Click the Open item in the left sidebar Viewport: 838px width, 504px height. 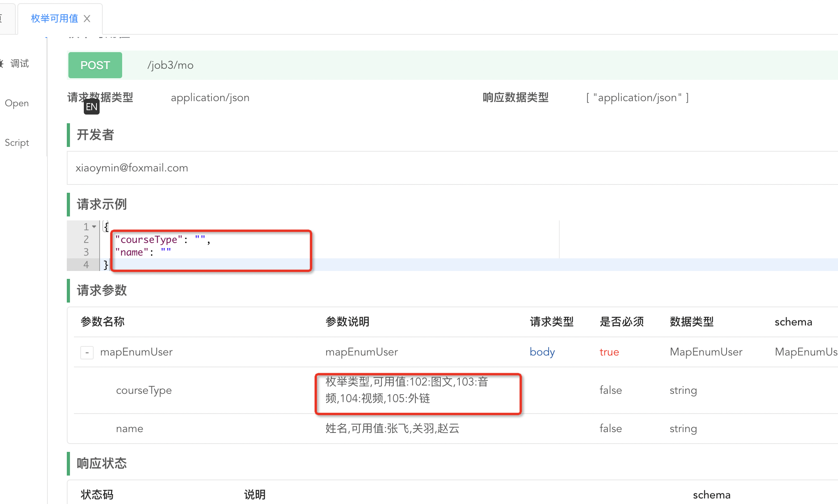(x=17, y=103)
